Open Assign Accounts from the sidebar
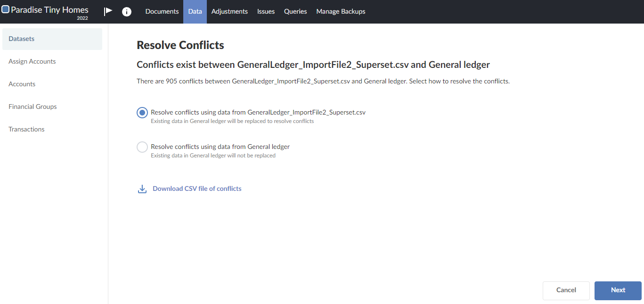This screenshot has width=644, height=304. (x=32, y=61)
